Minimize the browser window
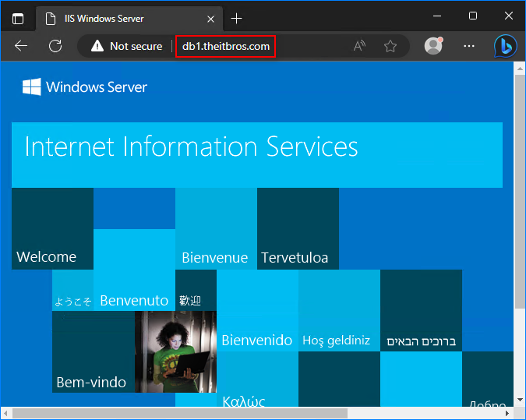 pos(436,16)
